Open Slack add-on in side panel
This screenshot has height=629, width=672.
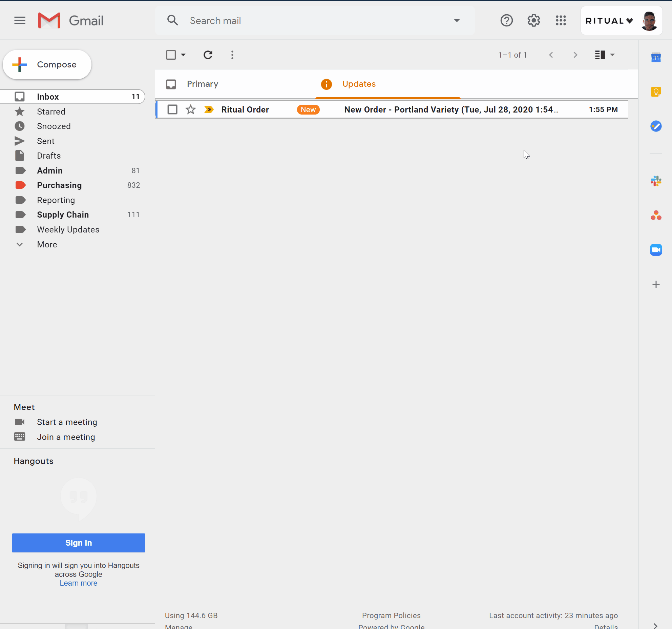pyautogui.click(x=656, y=181)
